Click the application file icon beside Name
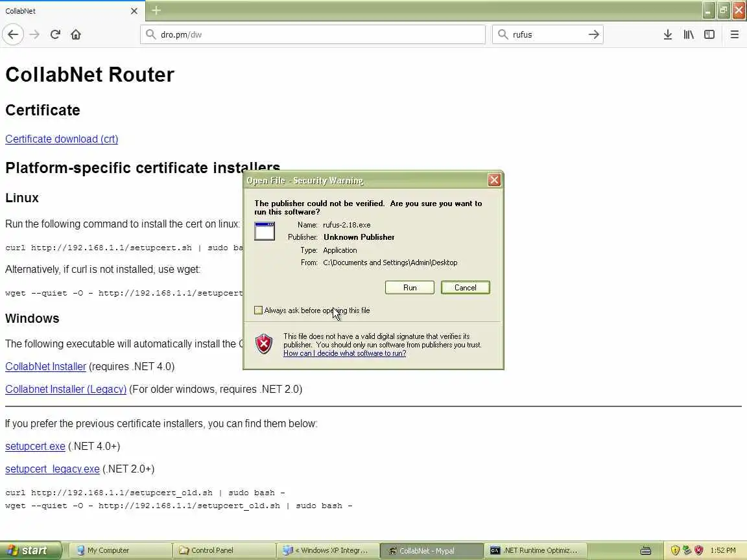This screenshot has width=747, height=560. (x=265, y=231)
